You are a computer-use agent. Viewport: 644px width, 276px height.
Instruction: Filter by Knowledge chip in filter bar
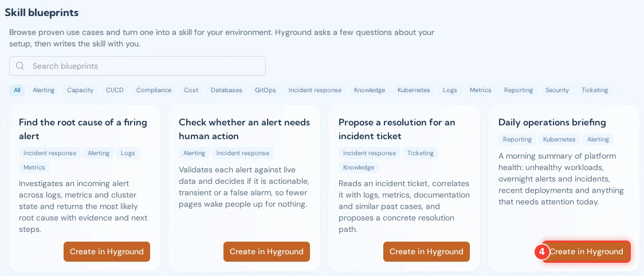coord(369,90)
